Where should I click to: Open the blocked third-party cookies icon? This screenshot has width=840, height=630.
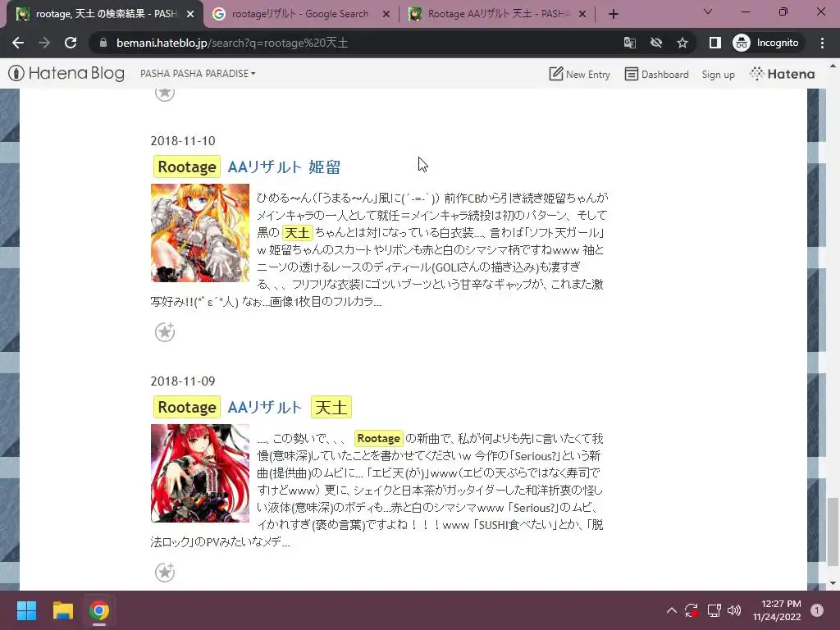(656, 43)
